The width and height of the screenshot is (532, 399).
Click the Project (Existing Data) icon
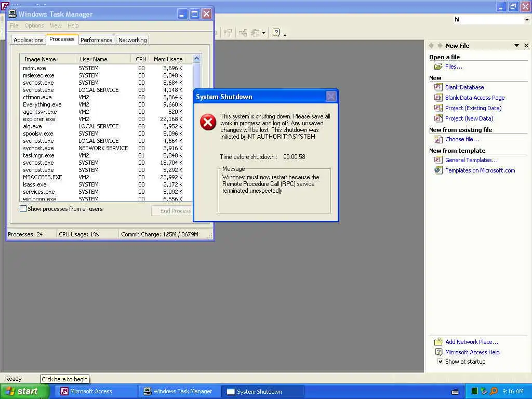click(438, 108)
